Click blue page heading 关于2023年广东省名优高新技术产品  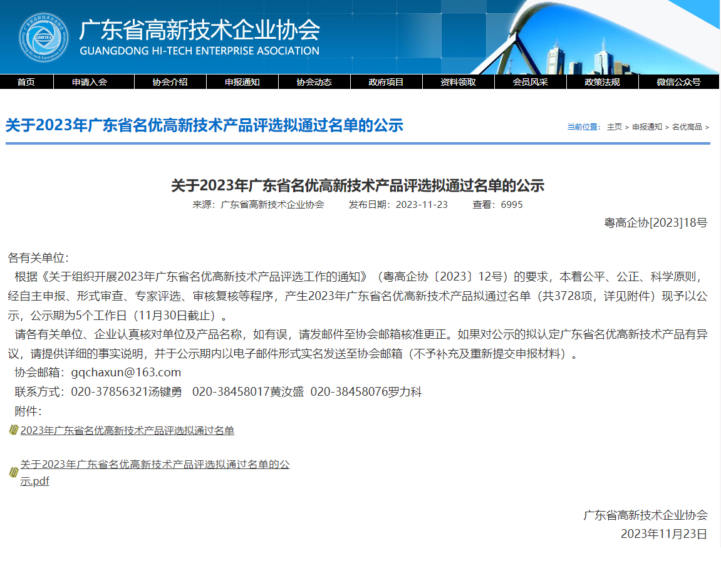coord(204,125)
